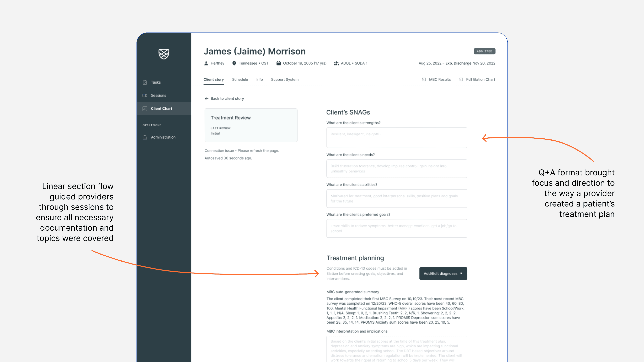Image resolution: width=644 pixels, height=362 pixels.
Task: Focus the client's needs text box
Action: coord(396,169)
